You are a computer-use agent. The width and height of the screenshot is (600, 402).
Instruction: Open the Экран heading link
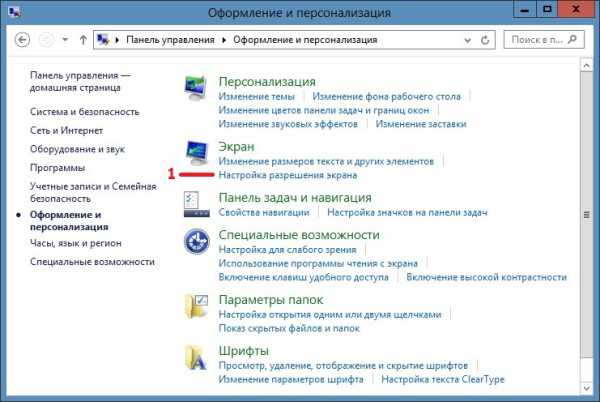point(236,146)
